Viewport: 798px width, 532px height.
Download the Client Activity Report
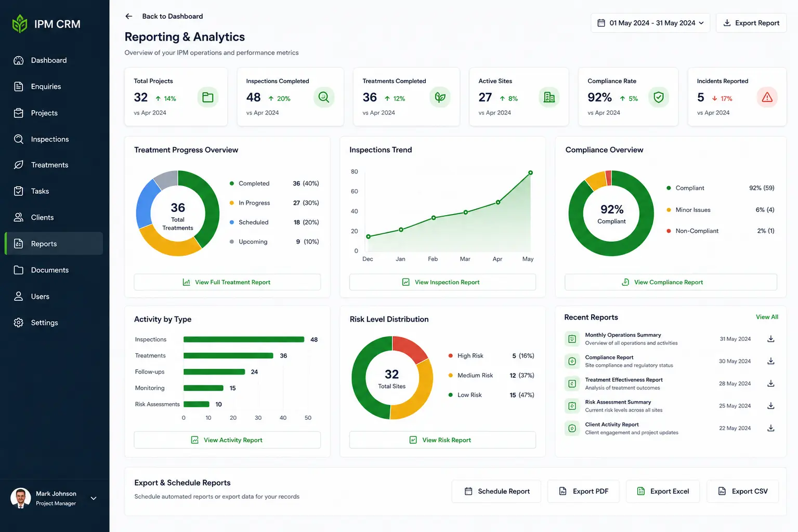(771, 428)
